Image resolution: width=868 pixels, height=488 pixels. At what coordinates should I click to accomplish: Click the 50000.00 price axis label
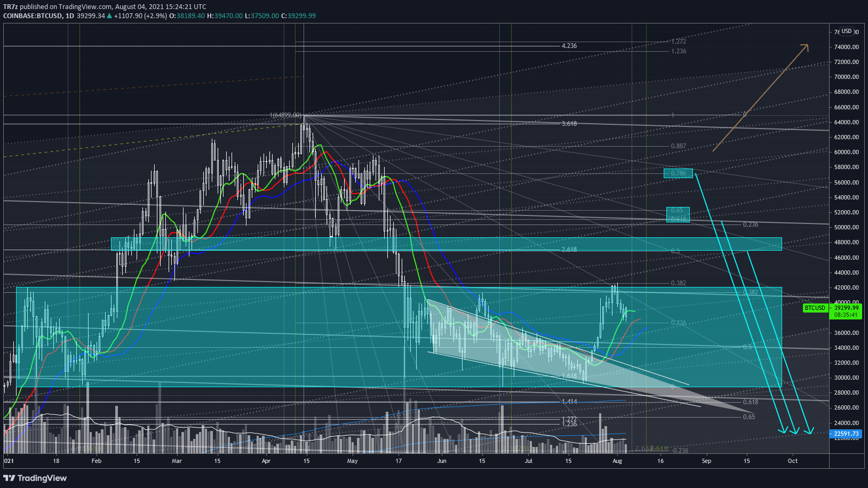[847, 227]
